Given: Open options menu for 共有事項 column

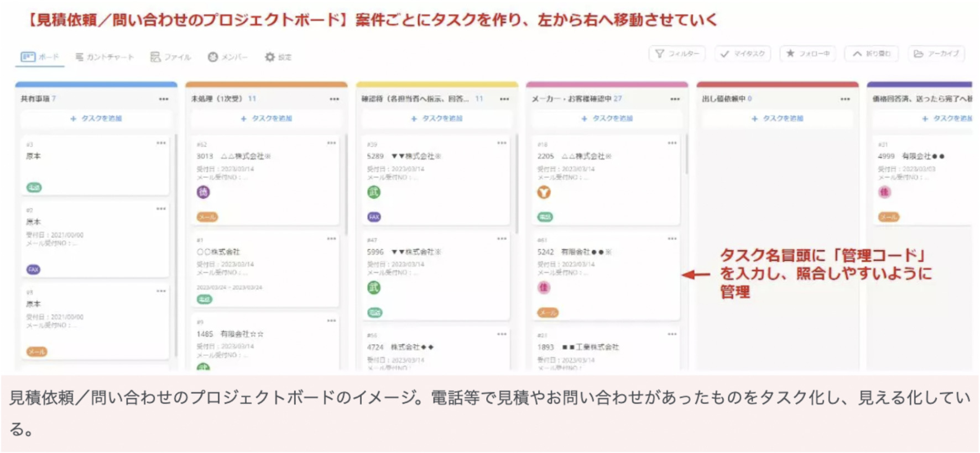Looking at the screenshot, I should tap(164, 99).
